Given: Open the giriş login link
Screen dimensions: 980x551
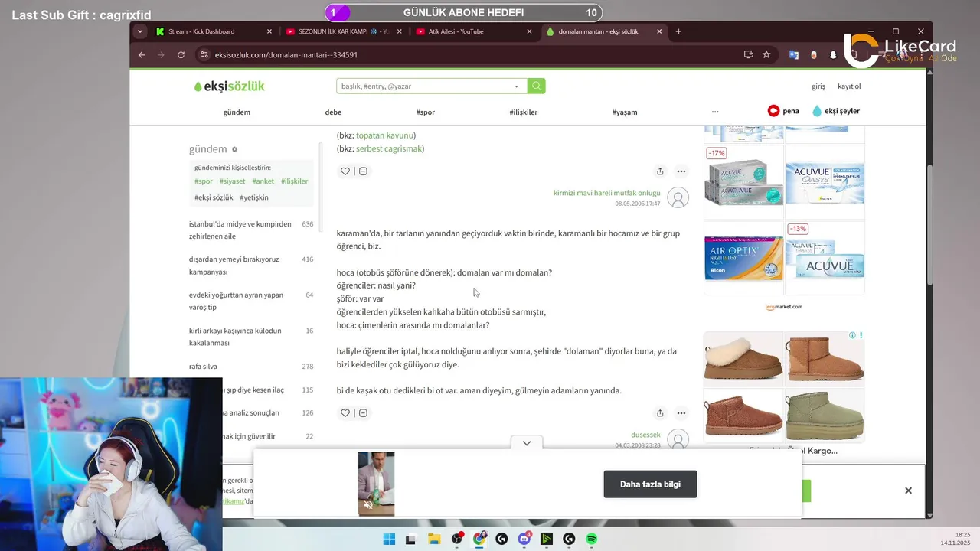Looking at the screenshot, I should [818, 86].
